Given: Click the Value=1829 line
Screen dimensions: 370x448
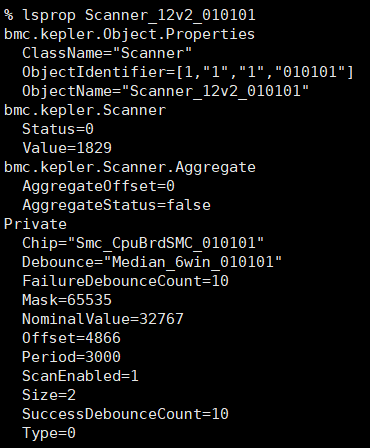Looking at the screenshot, I should tap(67, 148).
